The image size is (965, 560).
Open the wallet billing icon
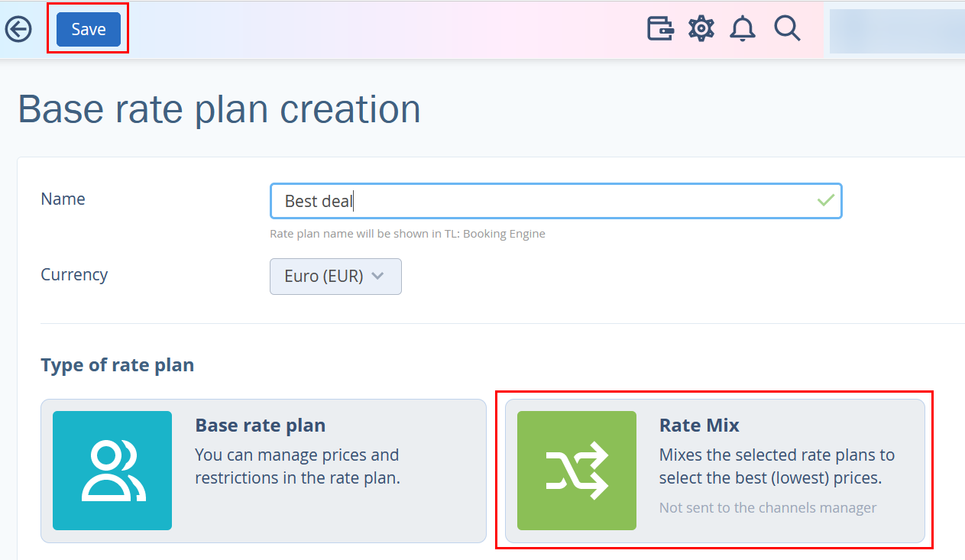point(660,29)
